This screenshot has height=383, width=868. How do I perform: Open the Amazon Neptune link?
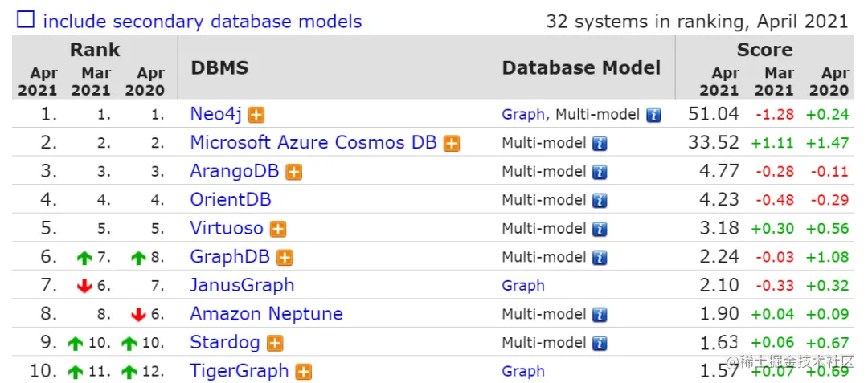pos(266,314)
